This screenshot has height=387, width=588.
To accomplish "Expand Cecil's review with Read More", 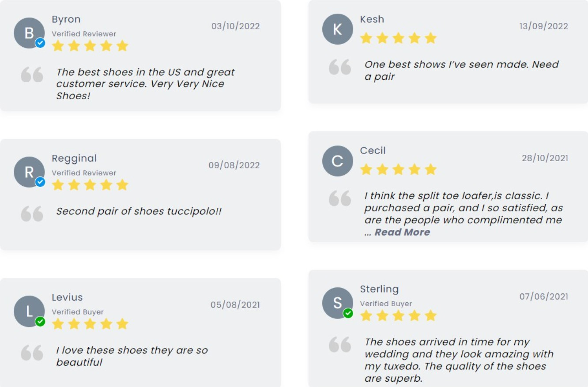I will (x=402, y=232).
